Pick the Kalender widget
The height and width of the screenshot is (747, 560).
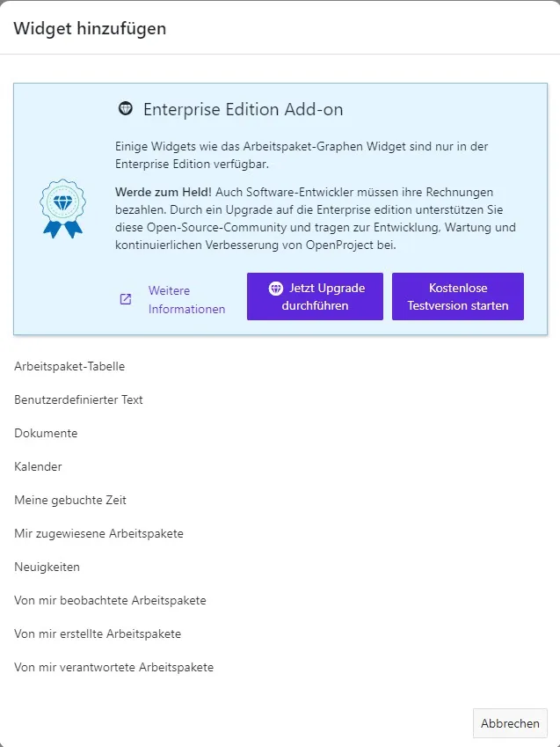point(38,466)
